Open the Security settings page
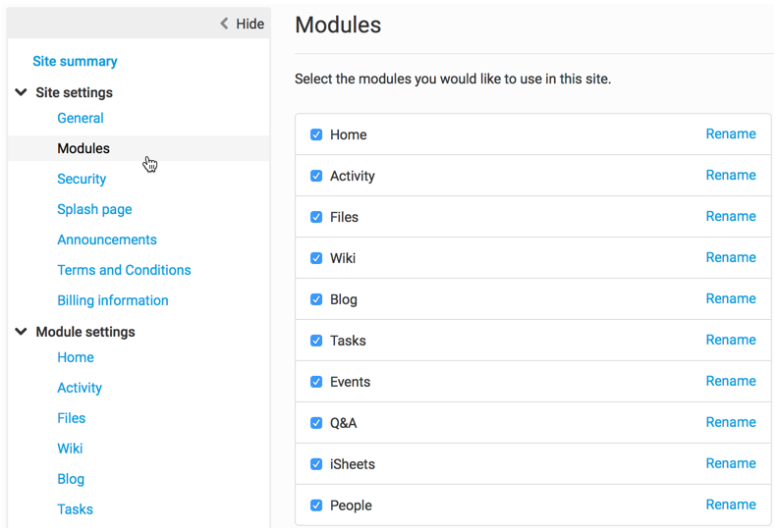778x532 pixels. point(82,179)
